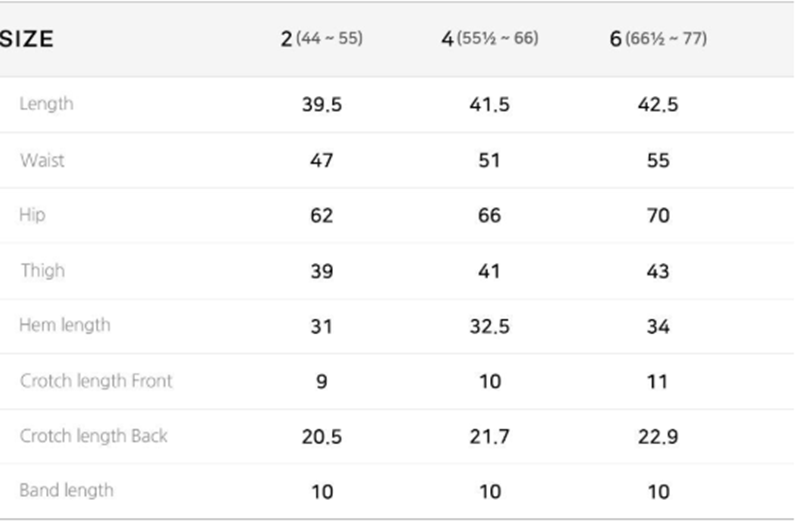Screen dimensions: 800x523
Task: Click the Length value 39.5
Action: point(321,105)
